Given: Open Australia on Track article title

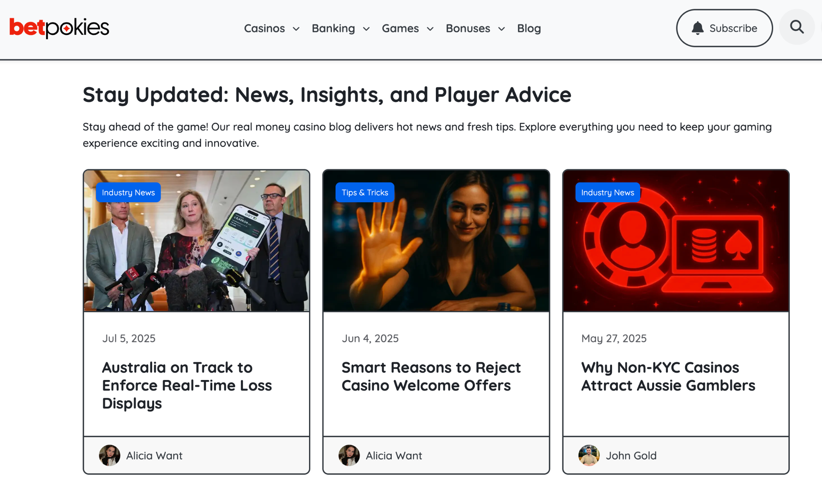Looking at the screenshot, I should (187, 385).
